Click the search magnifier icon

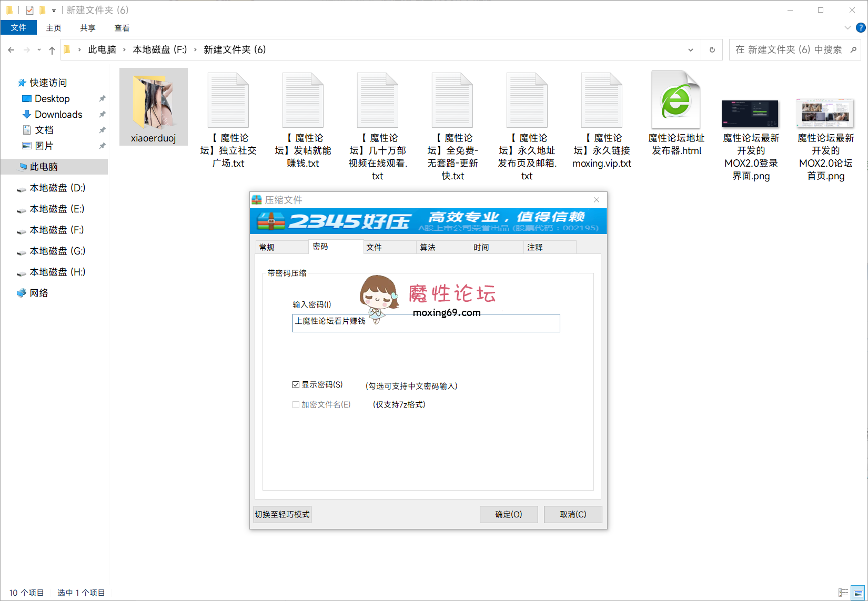[853, 49]
